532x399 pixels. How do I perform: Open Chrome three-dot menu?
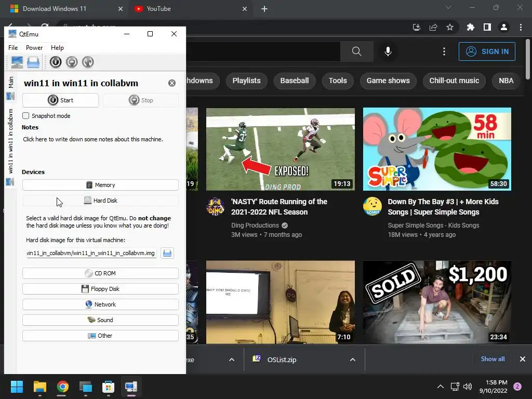pos(521,27)
